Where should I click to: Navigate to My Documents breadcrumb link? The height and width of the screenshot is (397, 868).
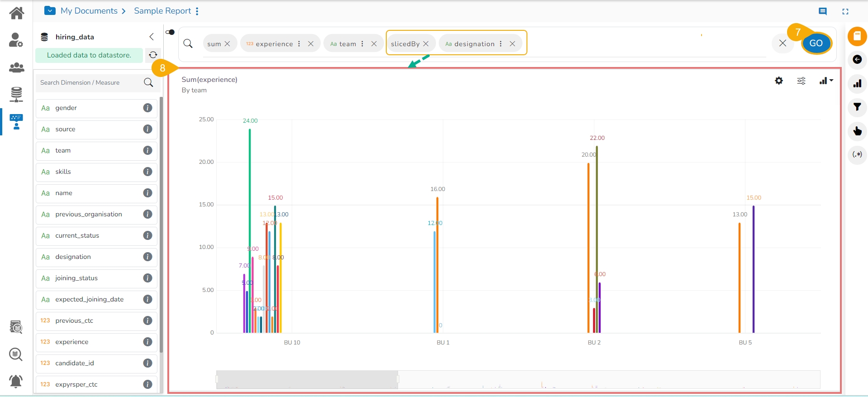89,11
